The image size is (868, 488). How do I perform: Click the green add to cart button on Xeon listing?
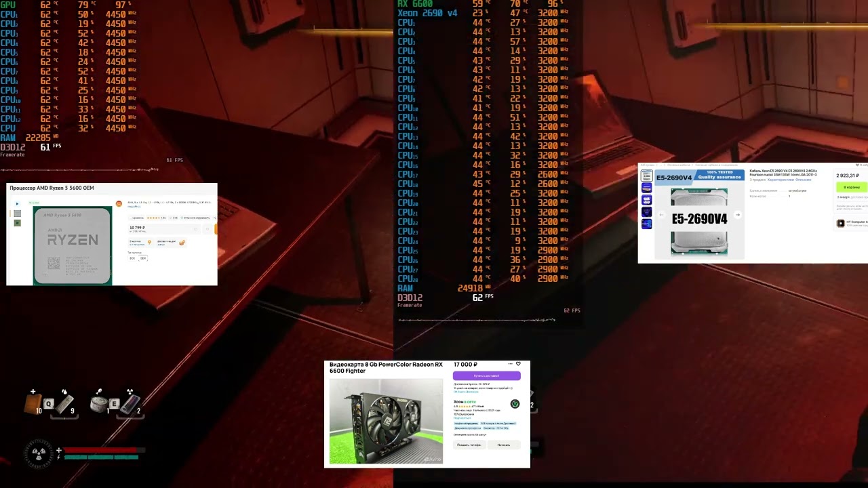pos(852,187)
